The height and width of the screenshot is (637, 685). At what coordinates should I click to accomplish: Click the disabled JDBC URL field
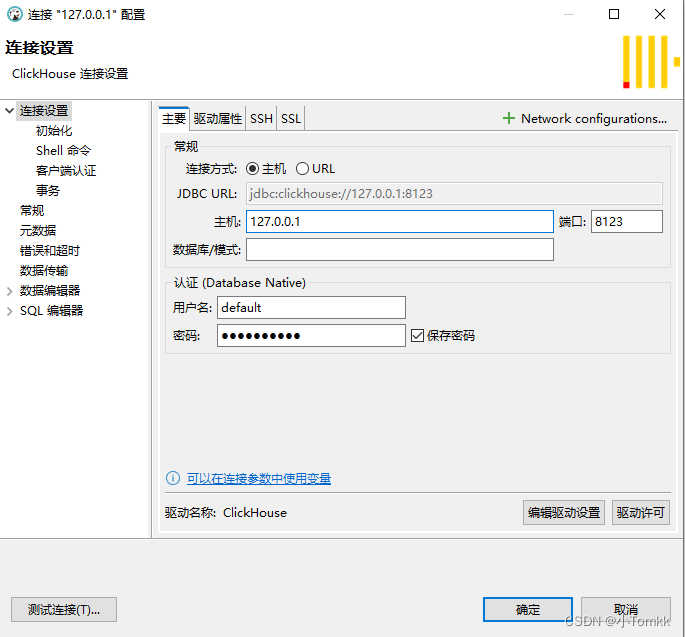click(x=454, y=194)
